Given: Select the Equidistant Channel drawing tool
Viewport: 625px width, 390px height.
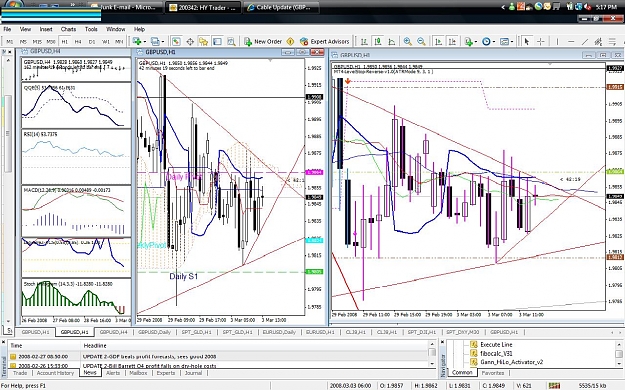Looking at the screenshot, I should 598,41.
